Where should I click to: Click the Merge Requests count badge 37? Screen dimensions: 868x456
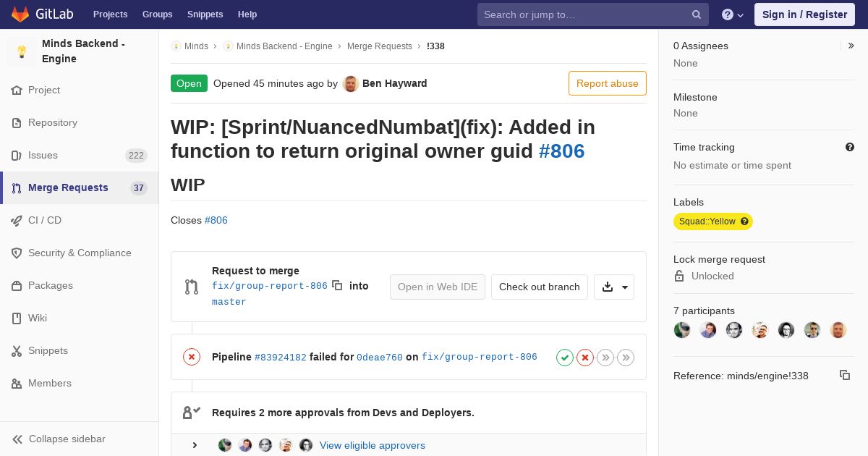click(x=138, y=188)
